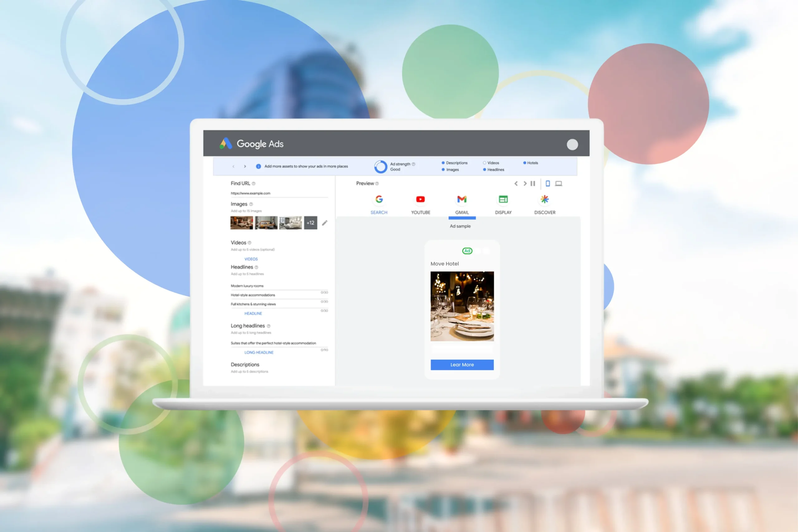Click the add LONG HEADLINE link
The height and width of the screenshot is (532, 798).
coord(259,353)
